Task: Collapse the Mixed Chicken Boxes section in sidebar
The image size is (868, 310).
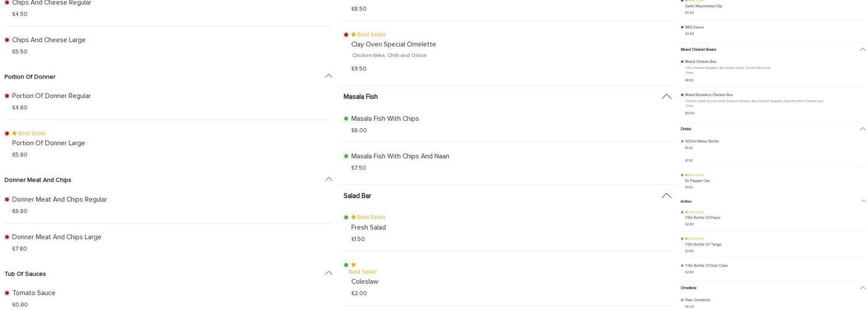Action: [862, 50]
